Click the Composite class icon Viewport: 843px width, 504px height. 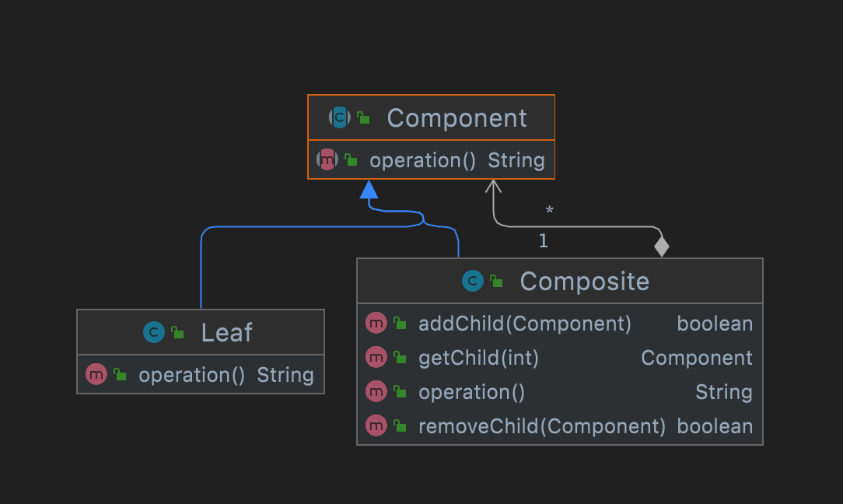[472, 281]
